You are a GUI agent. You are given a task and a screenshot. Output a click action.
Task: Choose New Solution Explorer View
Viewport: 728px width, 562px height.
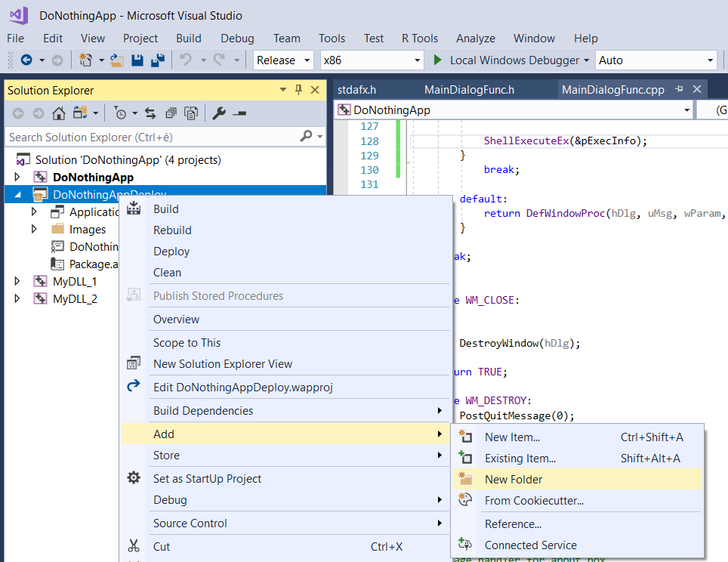(285, 363)
